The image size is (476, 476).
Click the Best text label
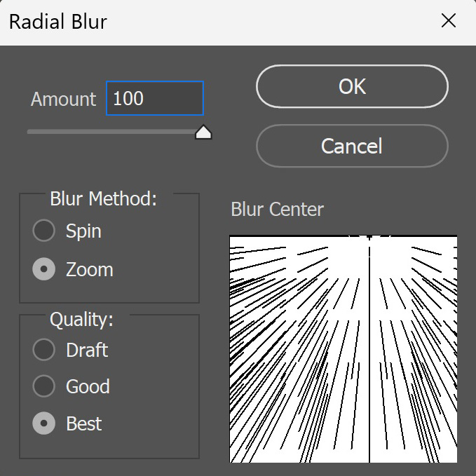(x=84, y=423)
